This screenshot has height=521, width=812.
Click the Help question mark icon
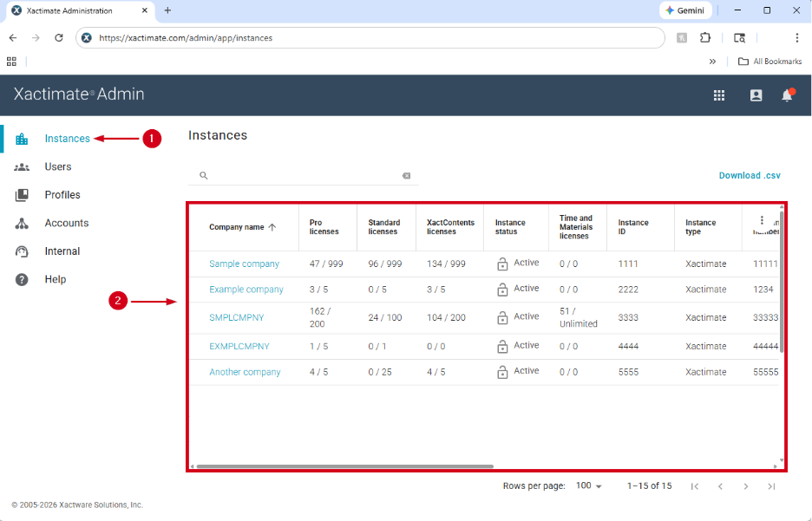pyautogui.click(x=22, y=279)
